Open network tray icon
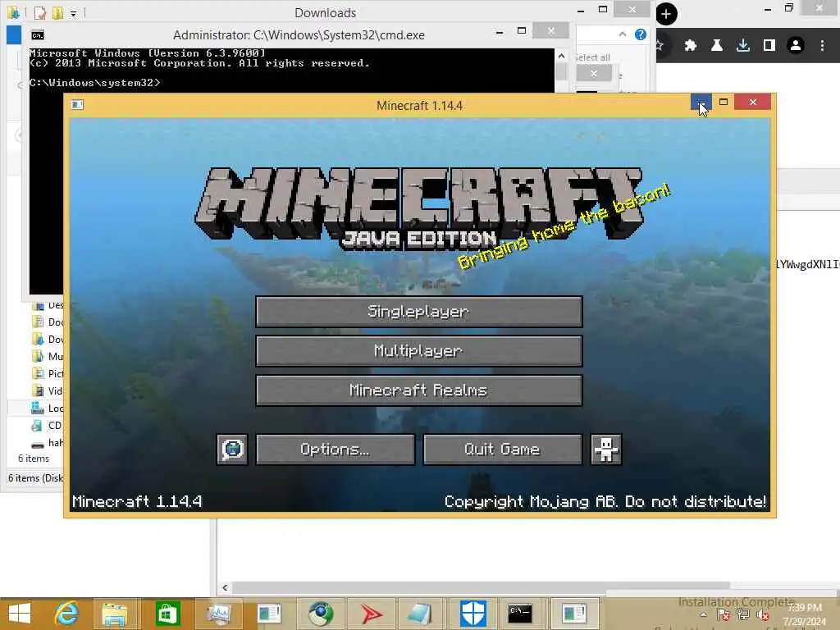This screenshot has width=840, height=630. pyautogui.click(x=743, y=615)
